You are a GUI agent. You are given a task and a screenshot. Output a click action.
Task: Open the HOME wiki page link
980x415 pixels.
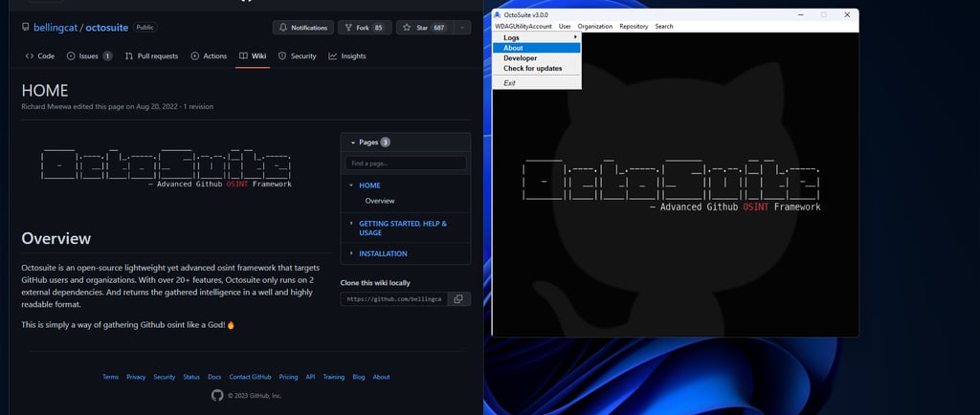369,186
